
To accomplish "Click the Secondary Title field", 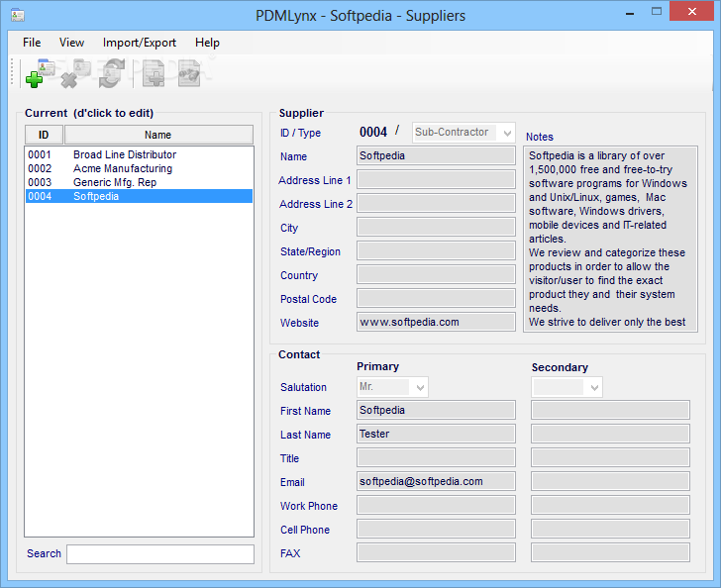I will point(610,457).
